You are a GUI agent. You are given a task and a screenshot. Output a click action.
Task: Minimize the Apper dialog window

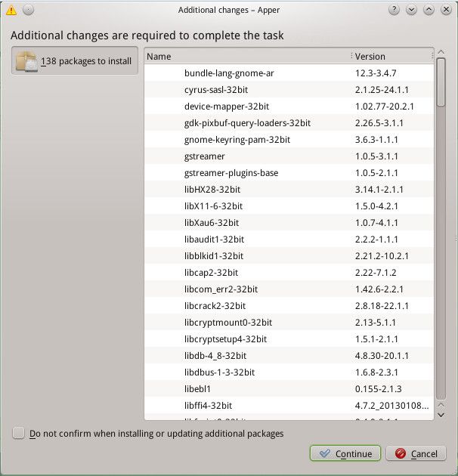412,10
